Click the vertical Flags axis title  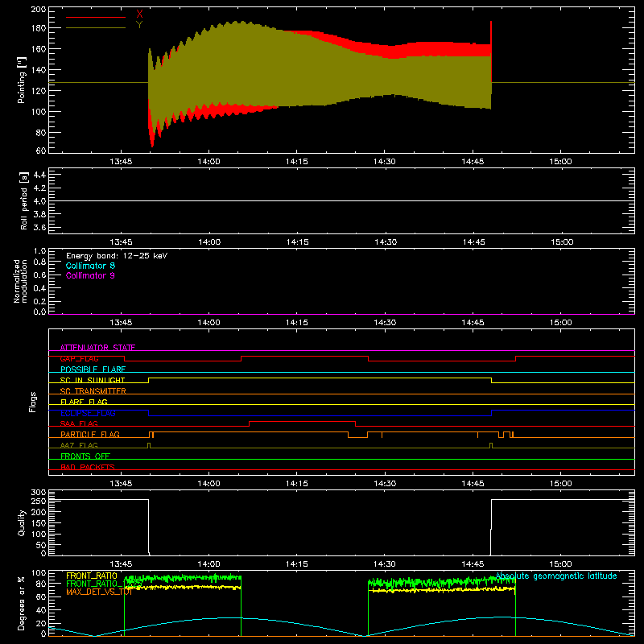coord(32,402)
